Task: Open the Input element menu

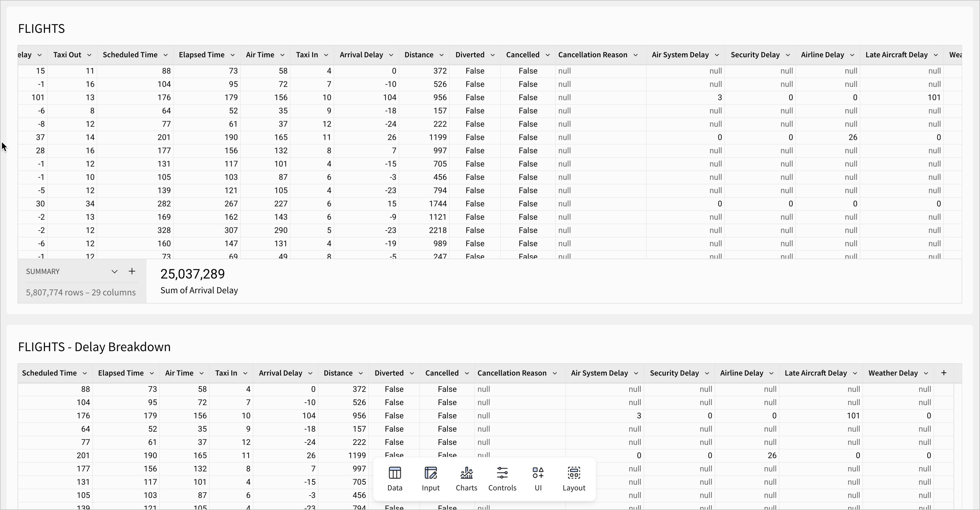Action: (x=430, y=478)
